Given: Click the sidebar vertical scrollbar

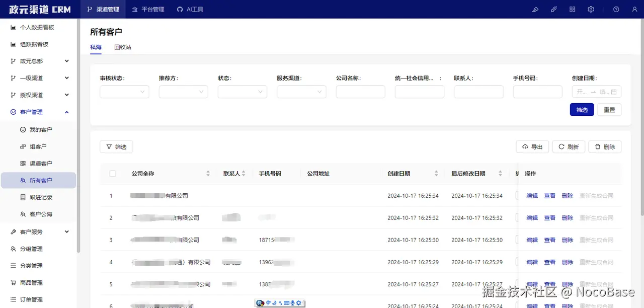Looking at the screenshot, I should pos(78,136).
